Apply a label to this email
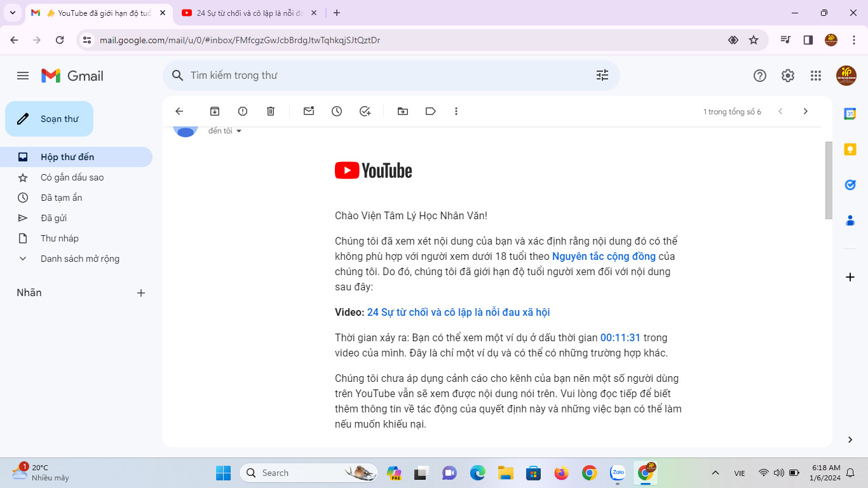868x488 pixels. 431,111
